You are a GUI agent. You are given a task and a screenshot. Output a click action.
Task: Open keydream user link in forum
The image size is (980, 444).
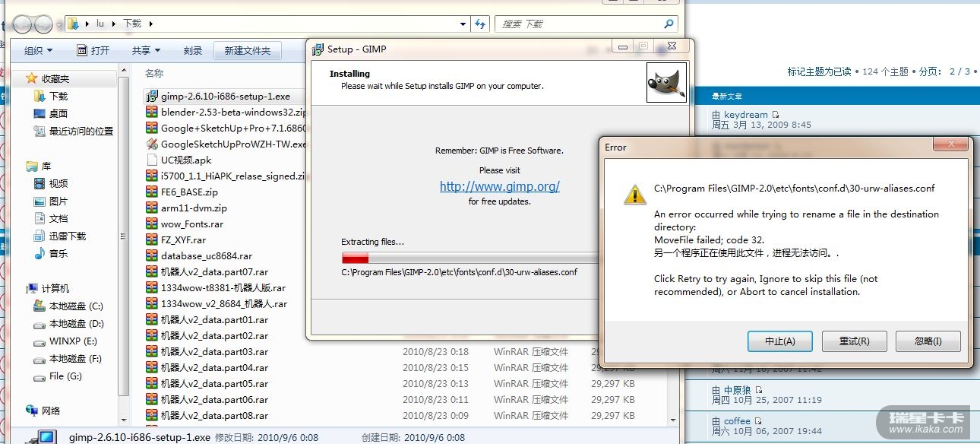pyautogui.click(x=745, y=115)
